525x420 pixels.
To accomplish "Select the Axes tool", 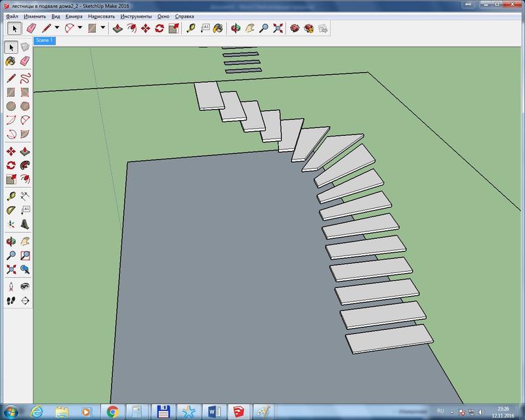I will click(11, 224).
